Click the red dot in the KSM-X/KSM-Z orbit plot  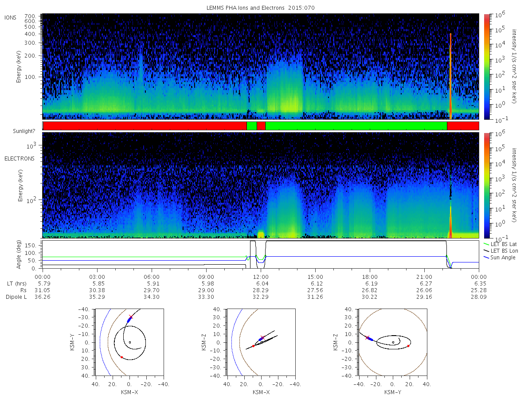253,346
